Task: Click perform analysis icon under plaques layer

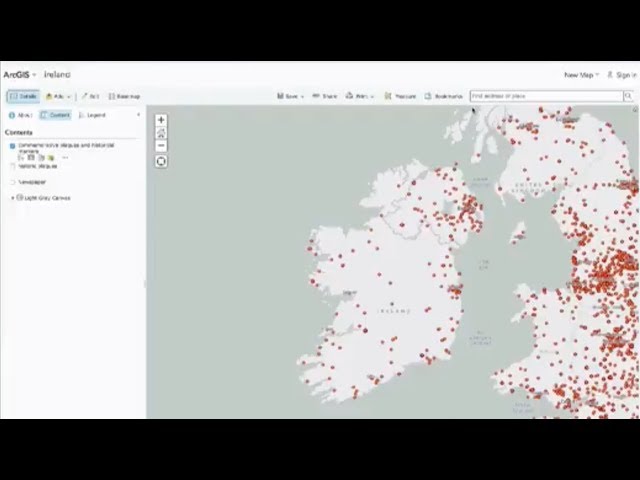Action: coord(51,158)
